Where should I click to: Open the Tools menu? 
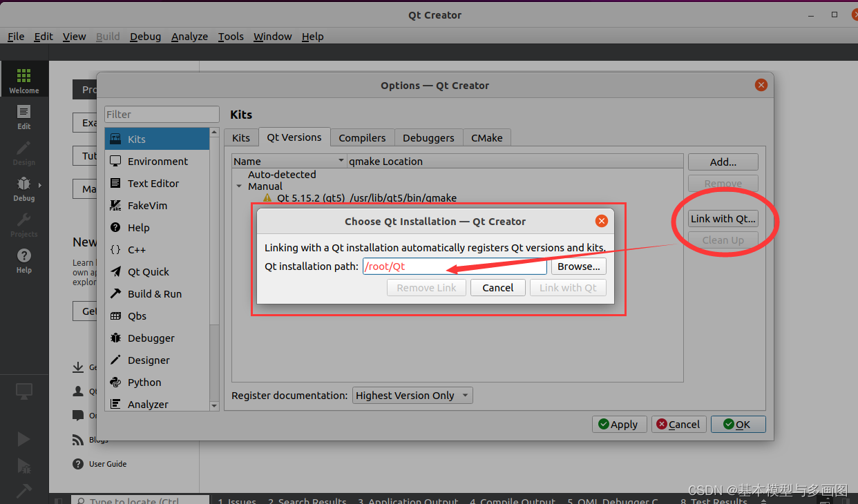point(231,37)
